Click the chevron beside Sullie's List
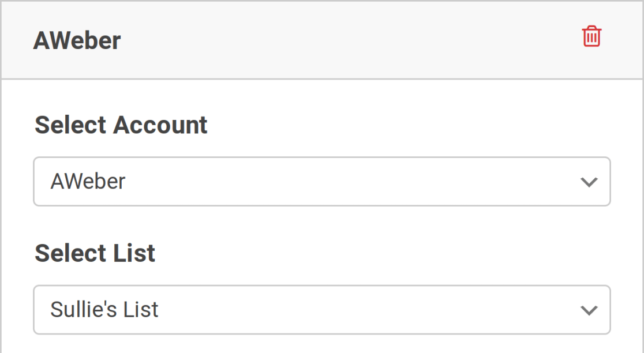Image resolution: width=644 pixels, height=353 pixels. pos(589,310)
